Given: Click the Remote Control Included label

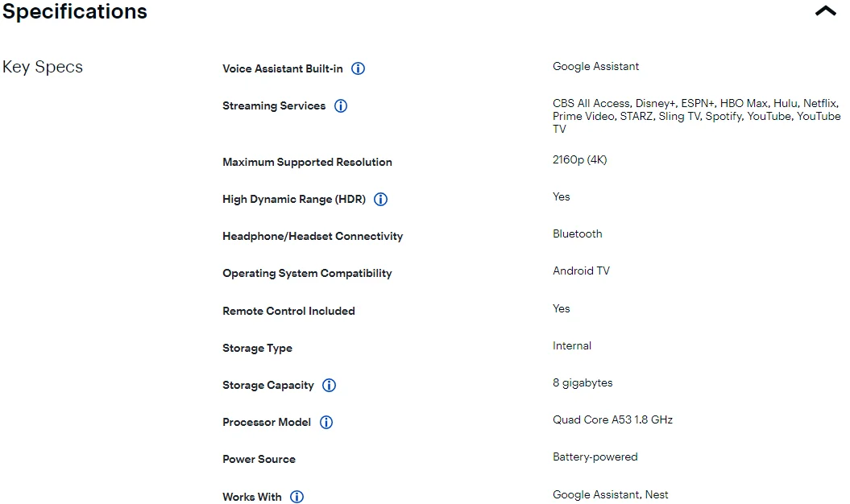Looking at the screenshot, I should click(x=288, y=311).
